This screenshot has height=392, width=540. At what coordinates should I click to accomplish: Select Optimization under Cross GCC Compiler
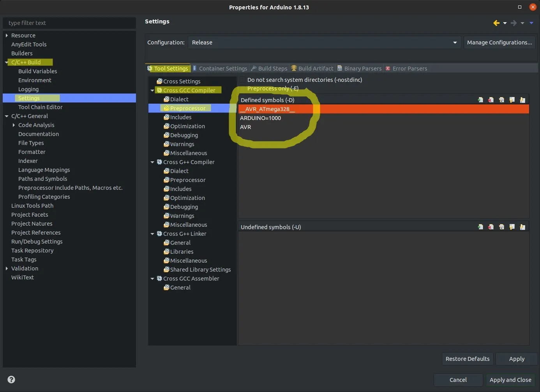click(x=184, y=126)
